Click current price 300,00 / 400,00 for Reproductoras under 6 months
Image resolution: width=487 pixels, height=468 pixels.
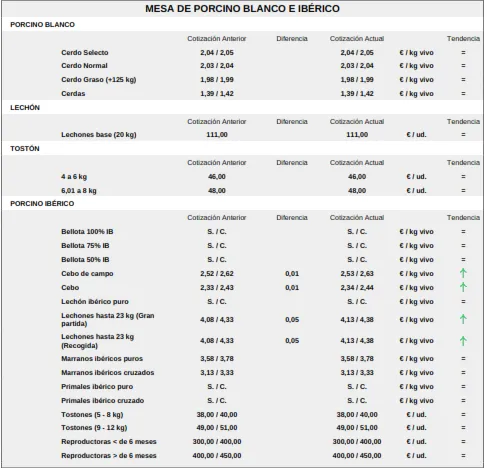click(x=357, y=442)
